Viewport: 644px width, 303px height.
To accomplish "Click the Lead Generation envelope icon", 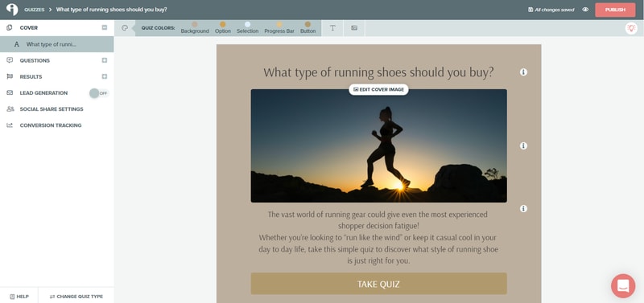I will coord(10,92).
